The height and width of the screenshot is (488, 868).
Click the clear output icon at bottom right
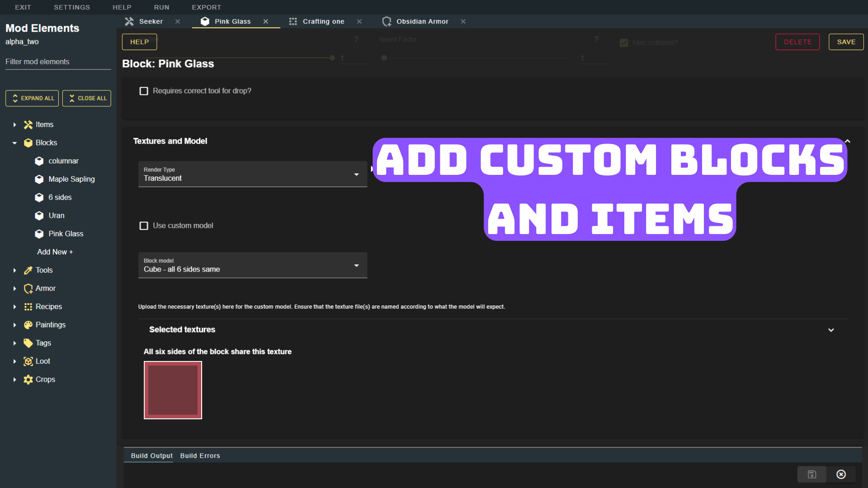pyautogui.click(x=841, y=474)
